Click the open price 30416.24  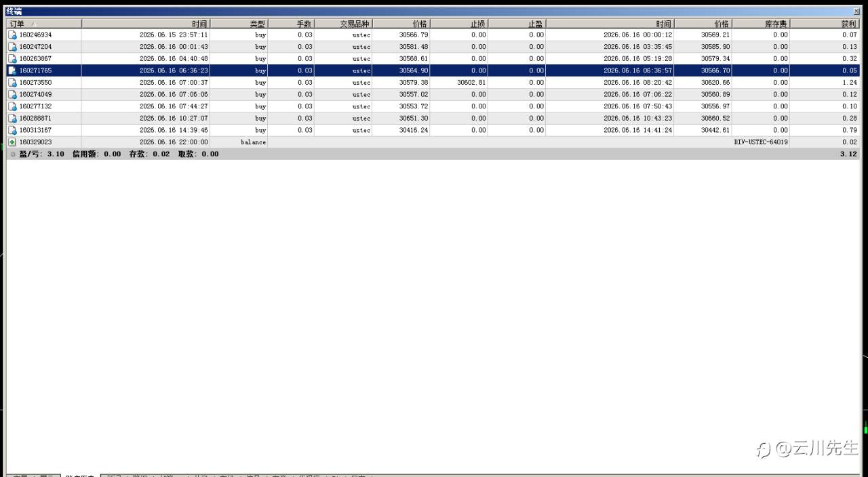coord(414,130)
